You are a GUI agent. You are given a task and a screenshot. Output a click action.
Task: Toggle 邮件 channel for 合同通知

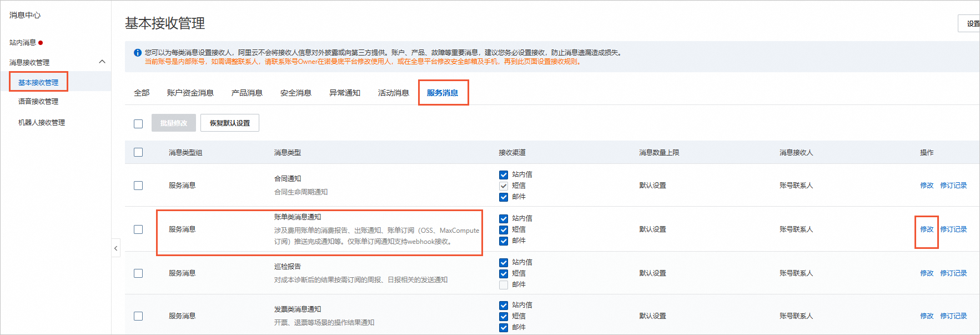click(504, 197)
